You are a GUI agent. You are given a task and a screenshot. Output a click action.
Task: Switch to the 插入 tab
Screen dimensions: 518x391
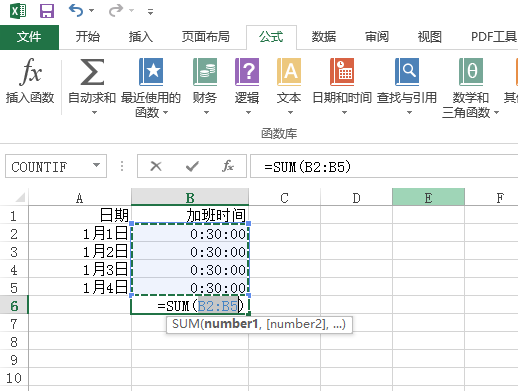[141, 37]
